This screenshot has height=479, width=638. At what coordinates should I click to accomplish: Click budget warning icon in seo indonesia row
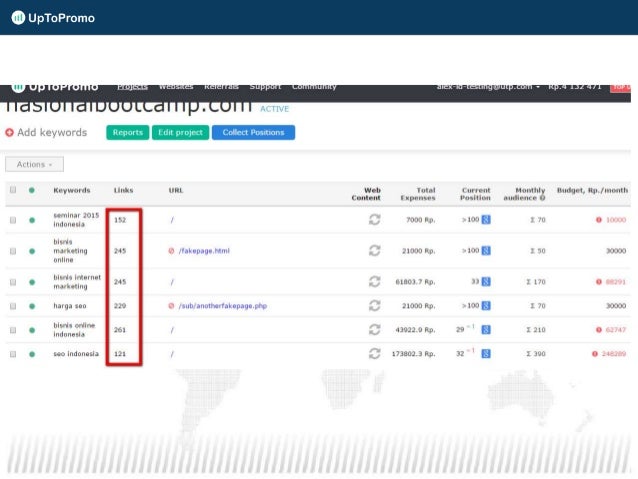coord(595,354)
